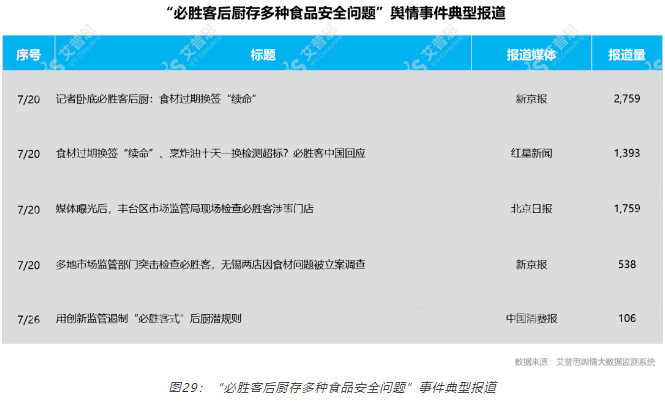Click the value 2,759
The width and height of the screenshot is (665, 402).
(x=627, y=99)
